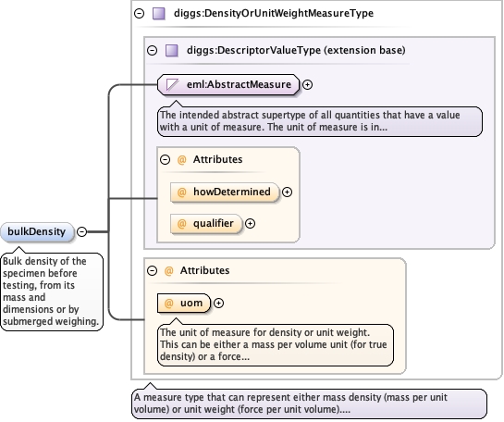
Task: Click the @ icon inside qualifier
Action: click(181, 224)
